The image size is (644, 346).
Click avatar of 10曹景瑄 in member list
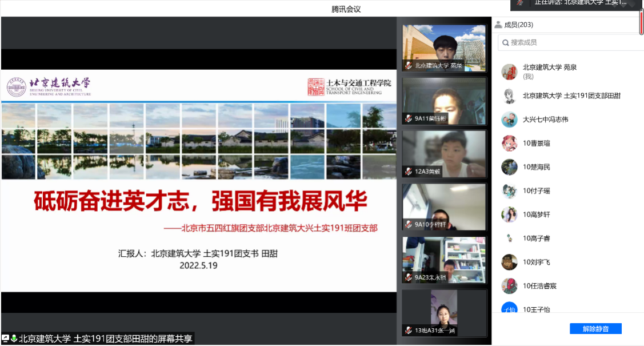pyautogui.click(x=509, y=143)
